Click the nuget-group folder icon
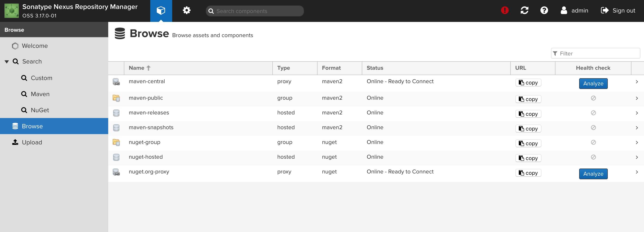The image size is (644, 232). coord(116,143)
